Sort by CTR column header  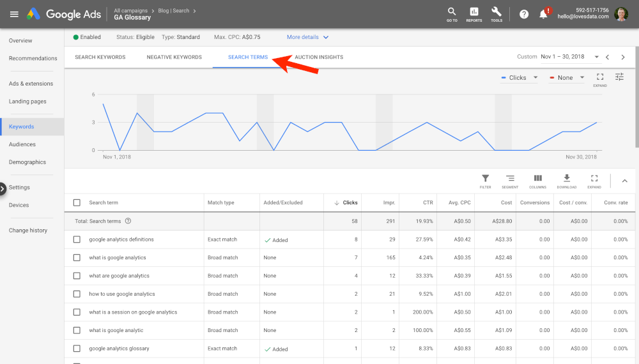(428, 203)
